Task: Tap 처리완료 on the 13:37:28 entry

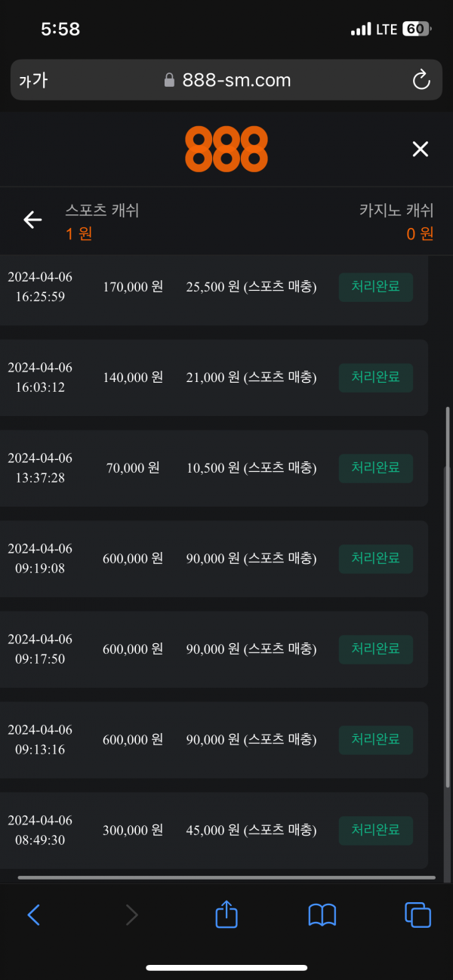Action: pos(375,468)
